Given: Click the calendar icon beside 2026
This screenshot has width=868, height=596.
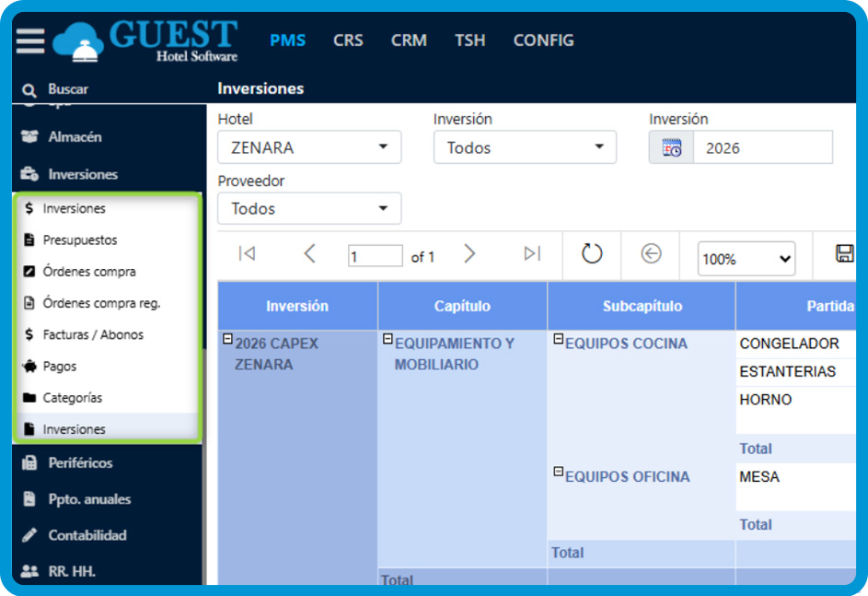Looking at the screenshot, I should [x=672, y=148].
